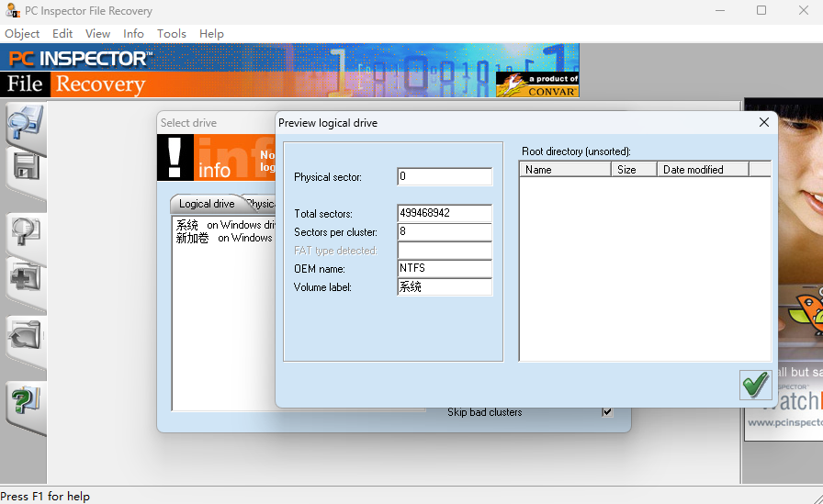Screen dimensions: 823x504
Task: Click the Volume label field
Action: pyautogui.click(x=445, y=286)
